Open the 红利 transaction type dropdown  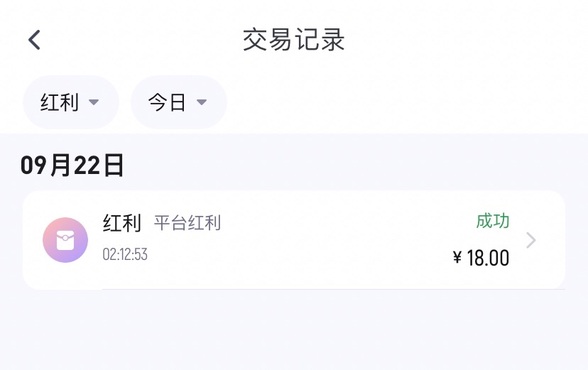point(70,102)
